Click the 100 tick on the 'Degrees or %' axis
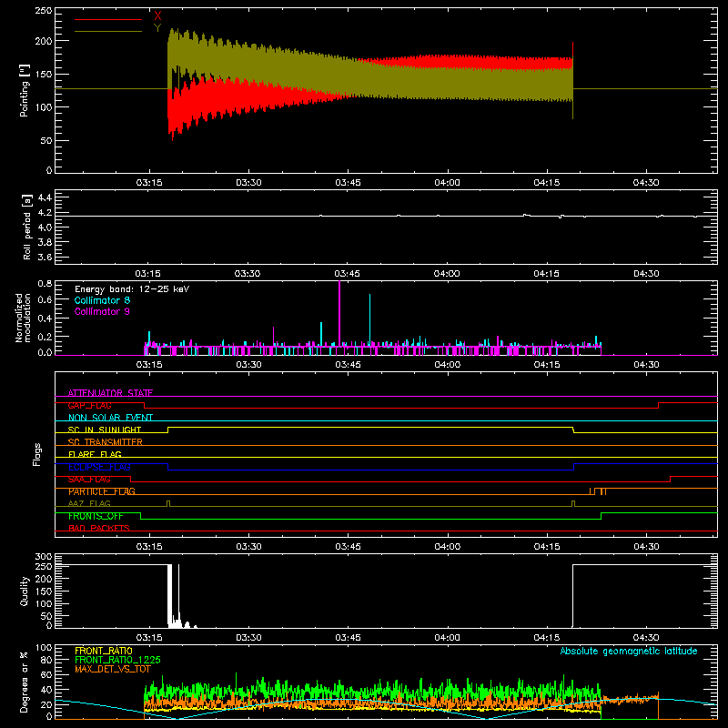Viewport: 728px width, 728px height. tap(44, 648)
